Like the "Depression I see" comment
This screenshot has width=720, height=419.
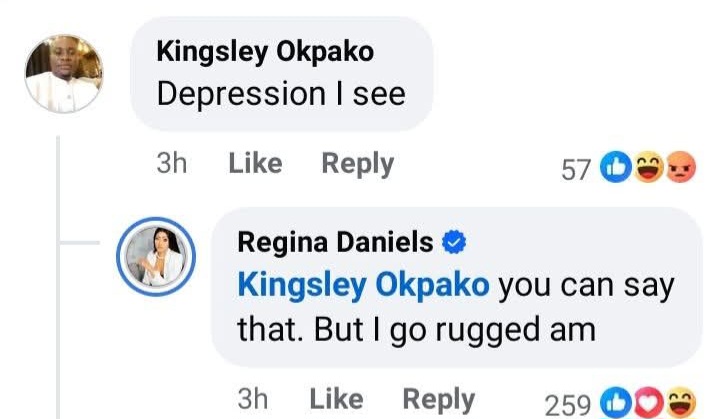255,164
